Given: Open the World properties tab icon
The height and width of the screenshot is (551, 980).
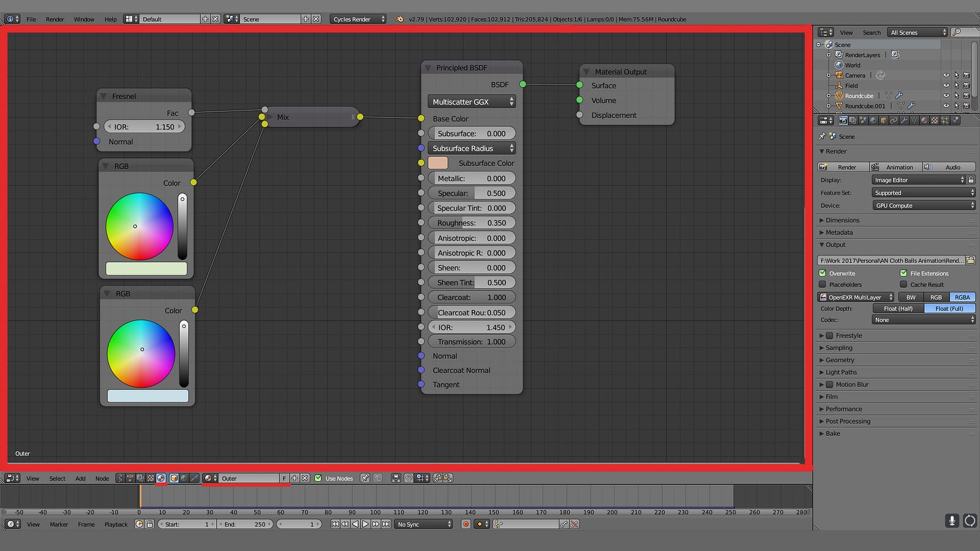Looking at the screenshot, I should click(873, 121).
